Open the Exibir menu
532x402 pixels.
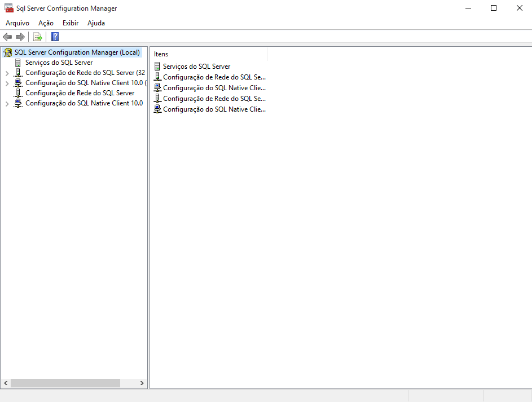tap(71, 23)
